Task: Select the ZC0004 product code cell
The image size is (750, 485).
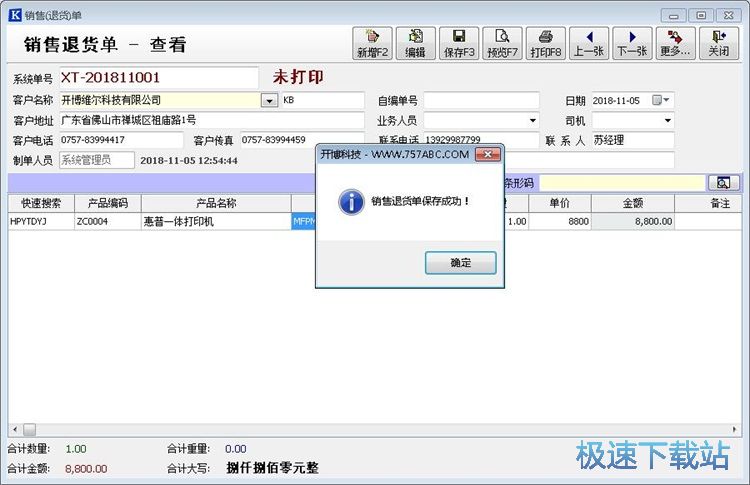Action: 108,221
